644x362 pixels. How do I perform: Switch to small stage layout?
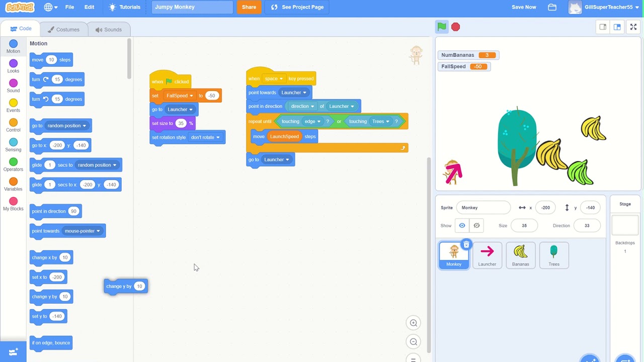(x=603, y=27)
